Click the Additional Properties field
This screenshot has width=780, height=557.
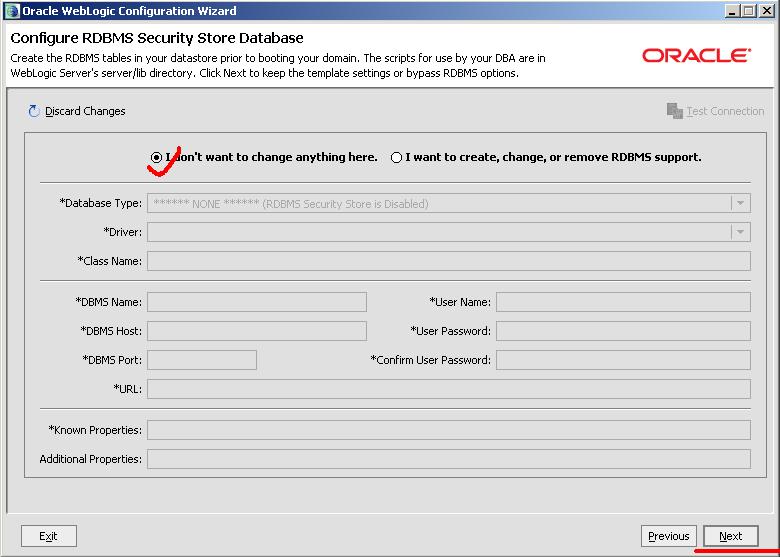pos(449,459)
